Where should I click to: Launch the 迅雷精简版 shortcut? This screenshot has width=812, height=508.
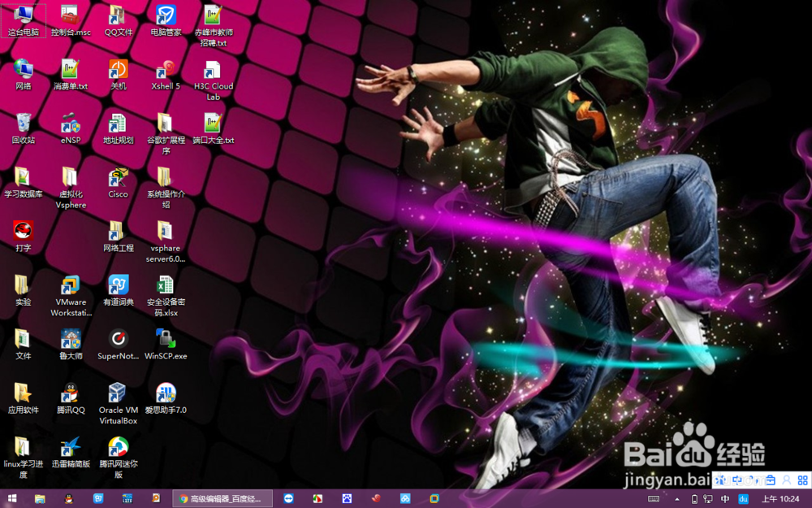pos(71,452)
